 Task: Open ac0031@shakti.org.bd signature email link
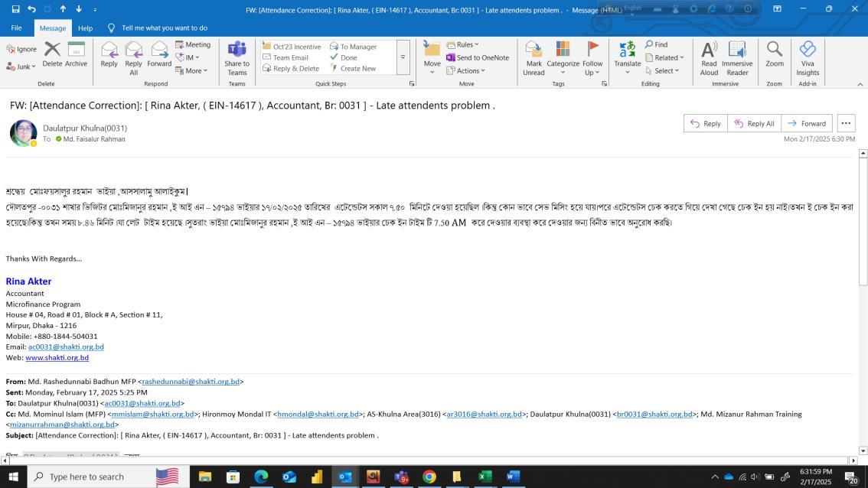[66, 347]
